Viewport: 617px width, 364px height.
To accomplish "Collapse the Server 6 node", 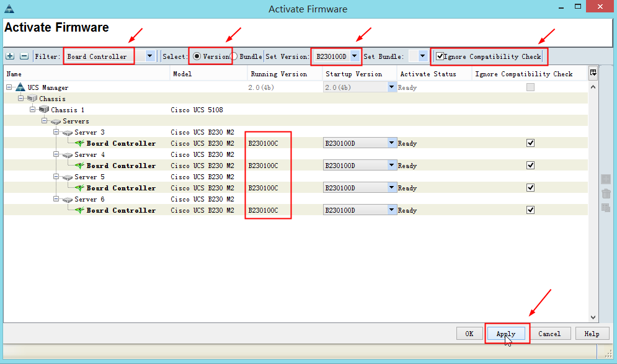I will (56, 198).
